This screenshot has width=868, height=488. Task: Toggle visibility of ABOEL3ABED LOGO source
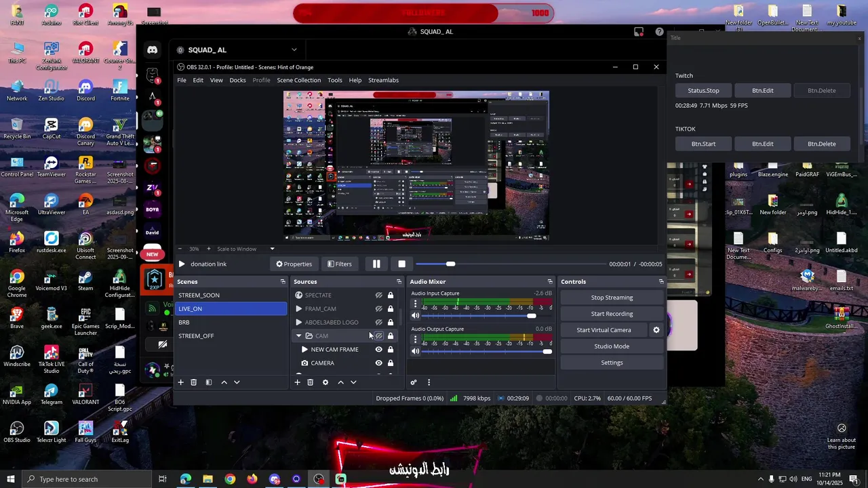[379, 323]
